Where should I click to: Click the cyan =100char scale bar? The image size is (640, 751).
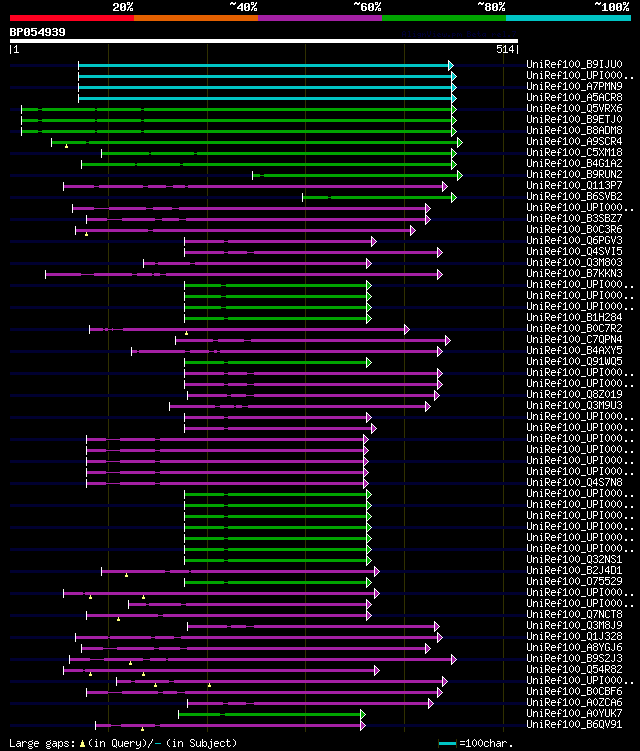[447, 743]
